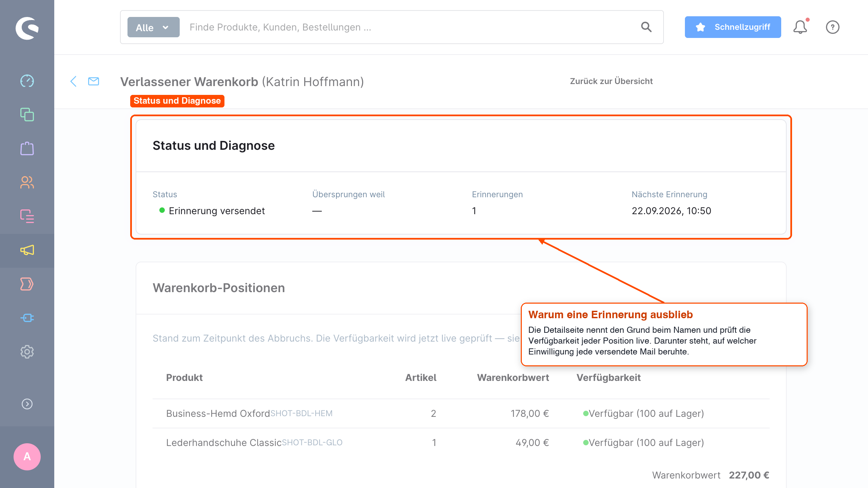Click the Status und Diagnose card heading
868x488 pixels.
pos(214,145)
